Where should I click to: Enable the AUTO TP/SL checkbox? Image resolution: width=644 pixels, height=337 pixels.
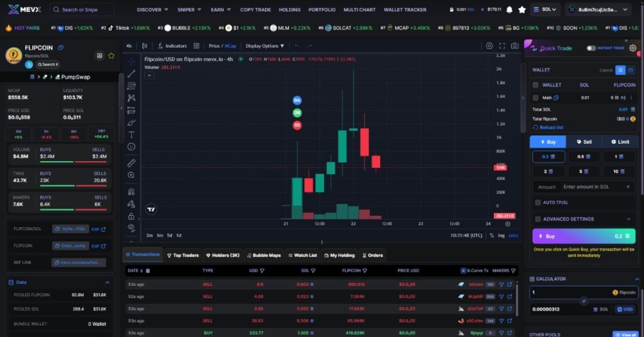[538, 202]
